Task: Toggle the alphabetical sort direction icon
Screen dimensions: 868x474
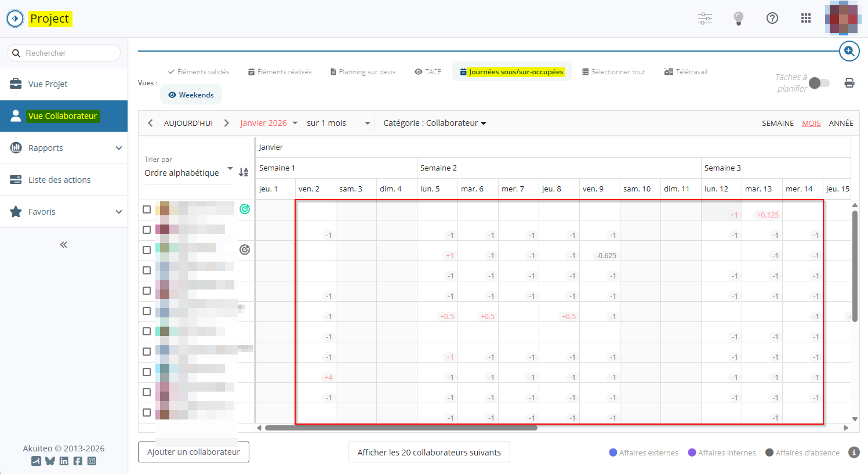Action: 244,172
